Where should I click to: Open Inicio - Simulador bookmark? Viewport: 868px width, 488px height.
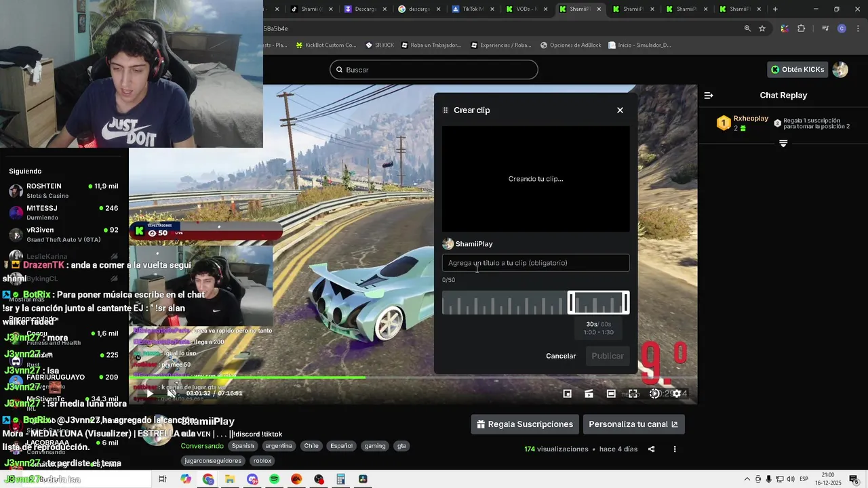pyautogui.click(x=639, y=45)
